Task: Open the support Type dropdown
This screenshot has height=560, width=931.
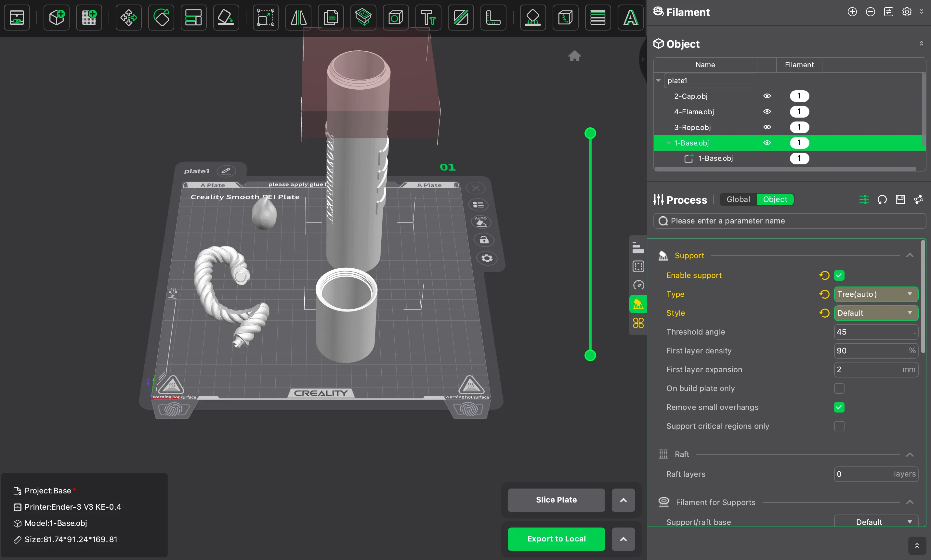Action: tap(876, 294)
